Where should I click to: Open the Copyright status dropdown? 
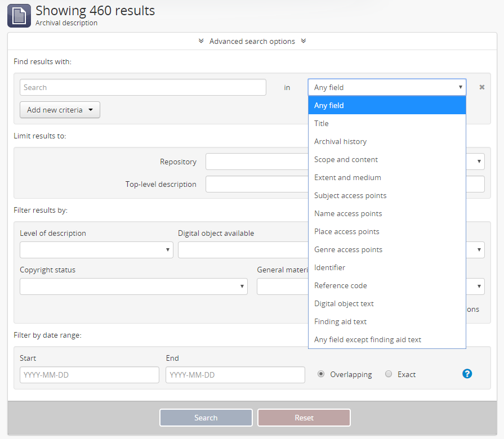(x=133, y=286)
